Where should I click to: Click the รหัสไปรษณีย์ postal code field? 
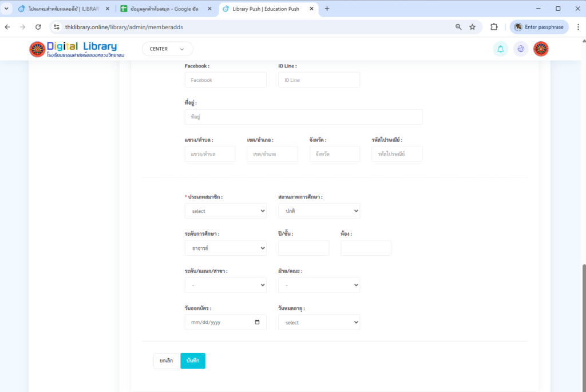pos(397,154)
